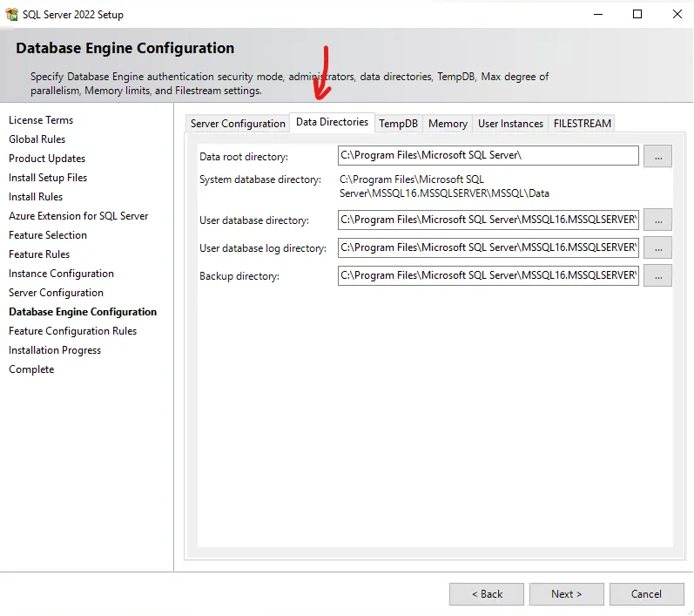
Task: Select Server Configuration step in sidebar
Action: coord(56,293)
